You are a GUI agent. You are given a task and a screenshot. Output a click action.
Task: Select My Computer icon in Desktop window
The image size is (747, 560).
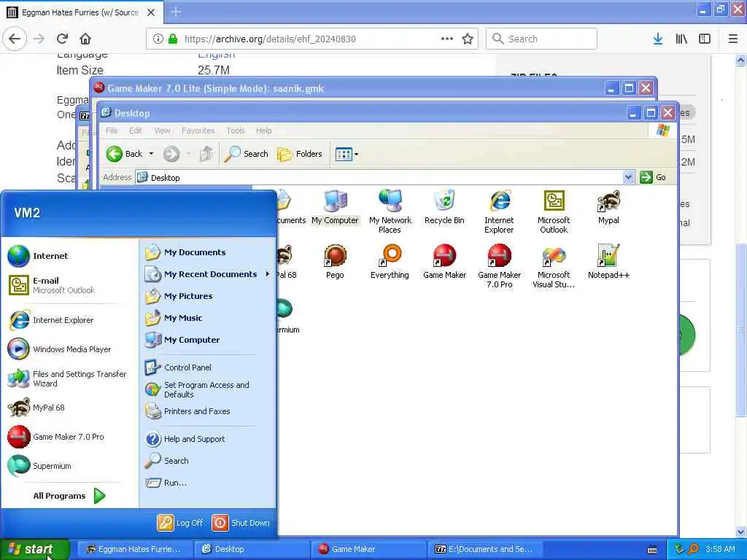pos(335,206)
